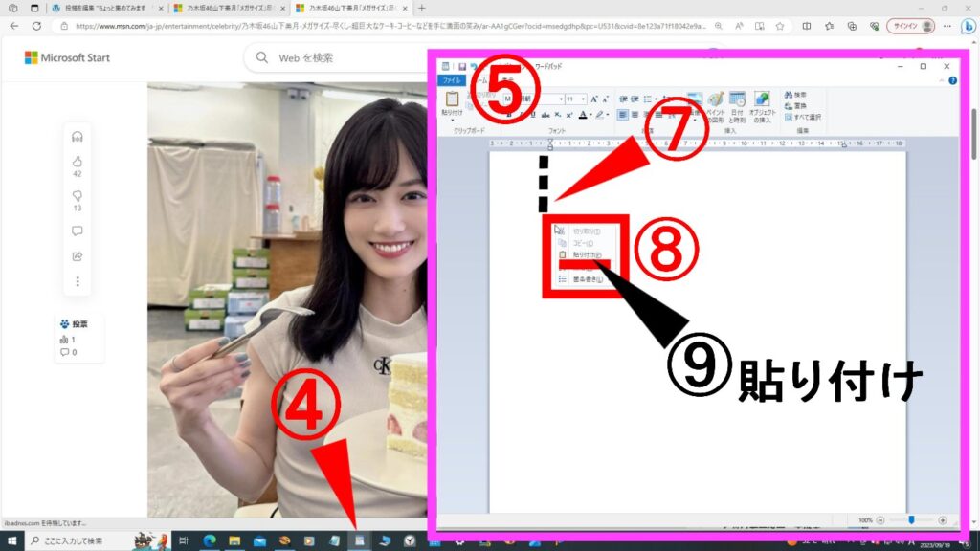Save the WordPad document via quick access
The height and width of the screenshot is (551, 980).
[462, 67]
